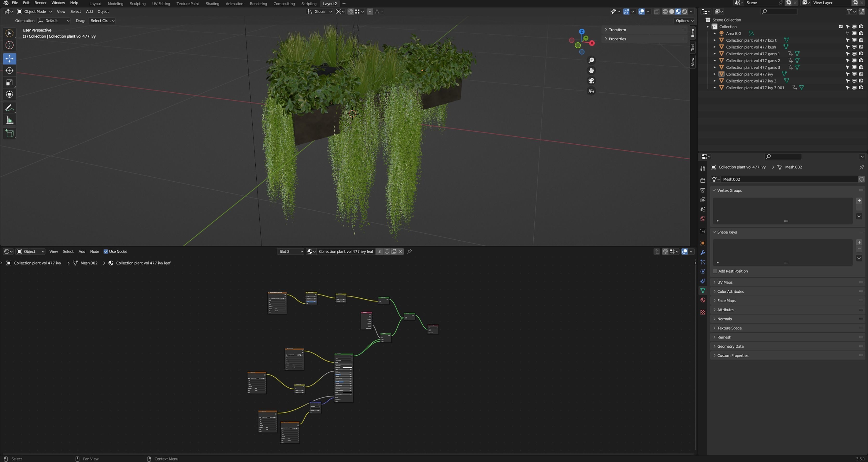The image size is (868, 462).
Task: Add a new vertex group with plus
Action: pyautogui.click(x=859, y=201)
